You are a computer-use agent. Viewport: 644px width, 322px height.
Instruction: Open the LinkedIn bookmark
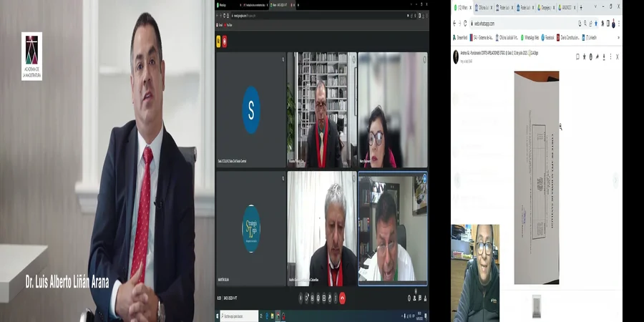[x=589, y=37]
